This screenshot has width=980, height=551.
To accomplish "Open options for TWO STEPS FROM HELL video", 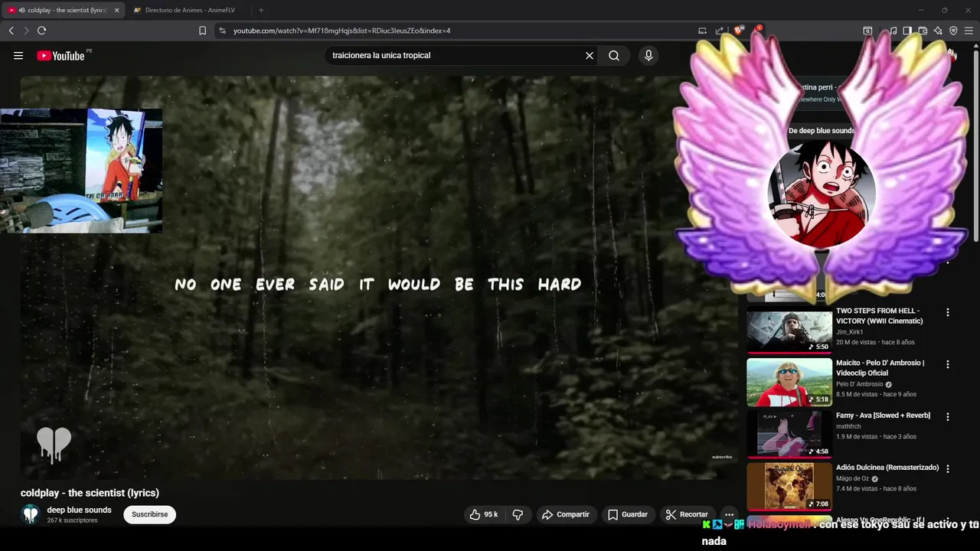I will [948, 312].
